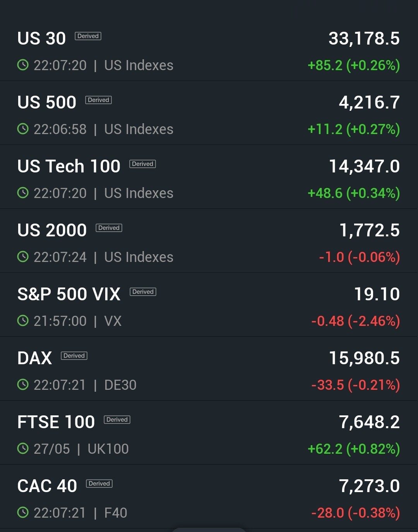Tap the Derived badge next to US 30
Screen dimensions: 418x532
[x=88, y=36]
